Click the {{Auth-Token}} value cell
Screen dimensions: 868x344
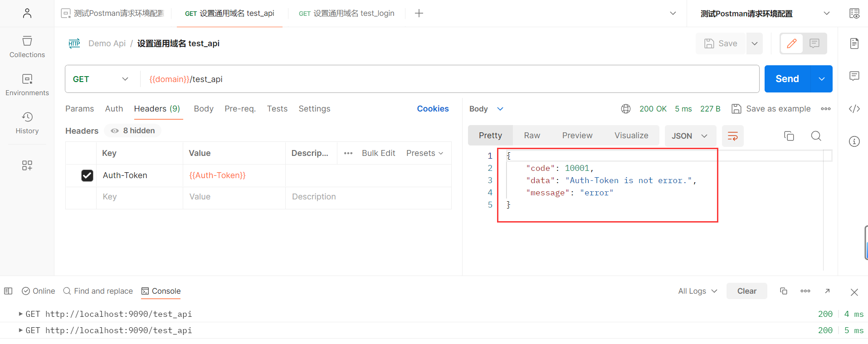[234, 175]
